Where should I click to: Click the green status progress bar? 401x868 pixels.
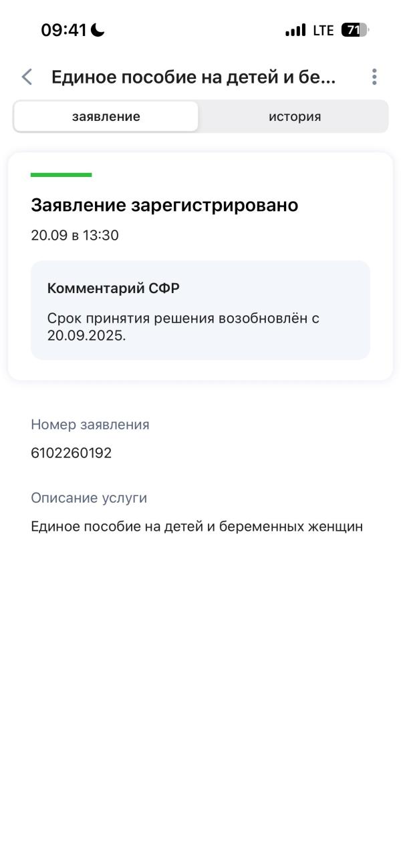pyautogui.click(x=61, y=175)
